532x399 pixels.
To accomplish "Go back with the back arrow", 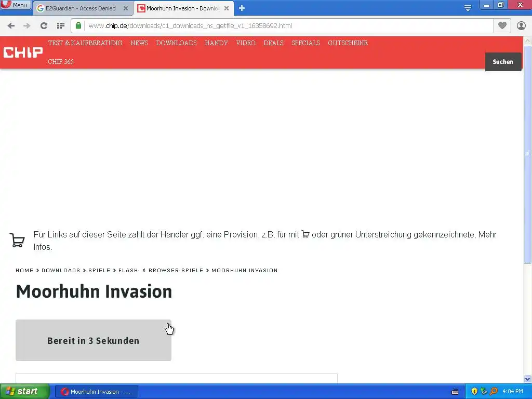I will pyautogui.click(x=11, y=26).
